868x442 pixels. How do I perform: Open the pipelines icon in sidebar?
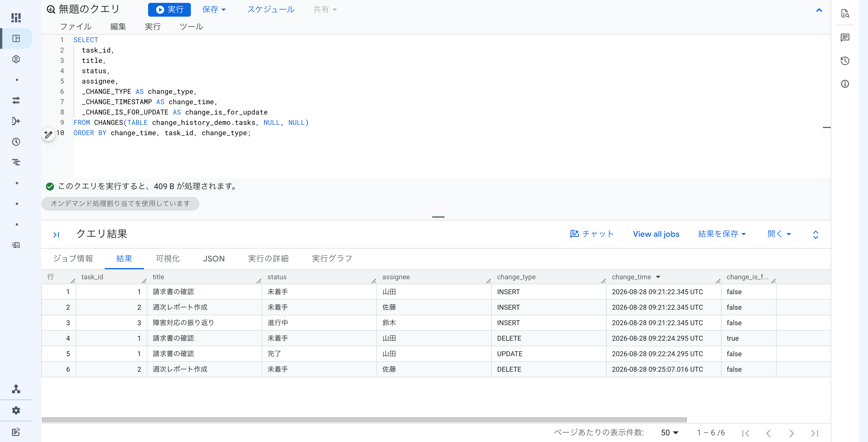click(16, 121)
